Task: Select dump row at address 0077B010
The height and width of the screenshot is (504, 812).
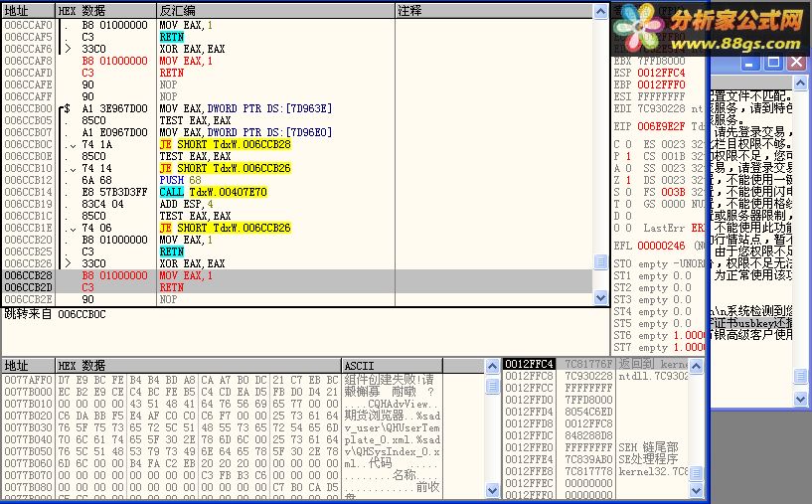Action: point(223,404)
